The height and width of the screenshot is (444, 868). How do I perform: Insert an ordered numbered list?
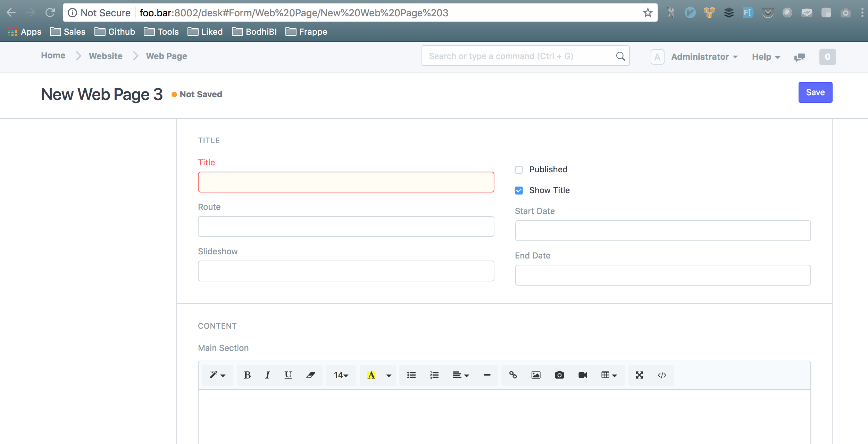tap(434, 375)
